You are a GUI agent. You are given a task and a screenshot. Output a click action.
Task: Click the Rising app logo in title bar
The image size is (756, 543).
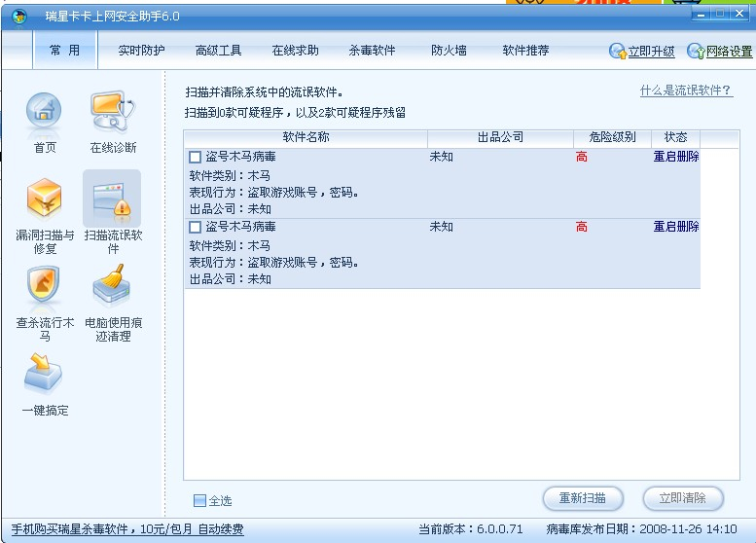pos(19,17)
